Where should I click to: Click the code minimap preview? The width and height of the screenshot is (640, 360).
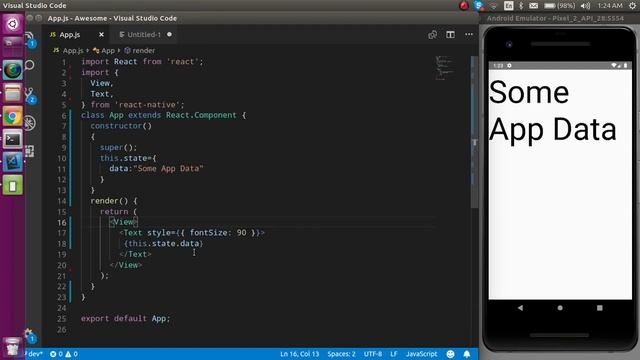point(444,67)
